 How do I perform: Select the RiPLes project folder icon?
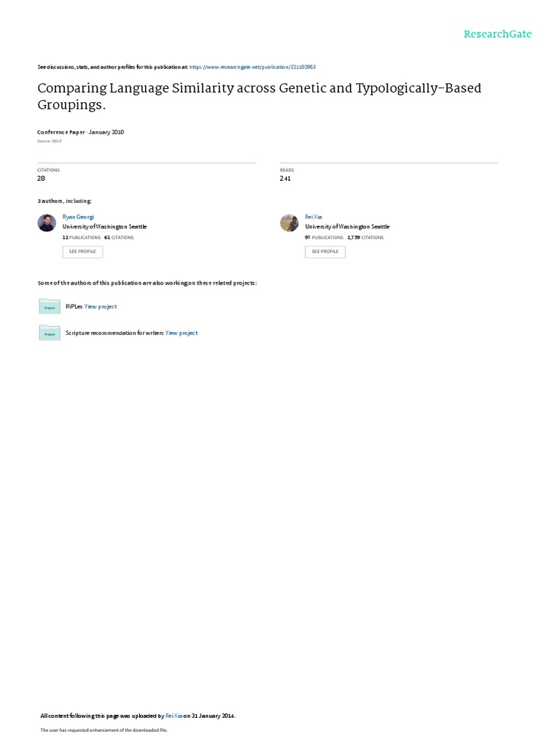point(50,306)
